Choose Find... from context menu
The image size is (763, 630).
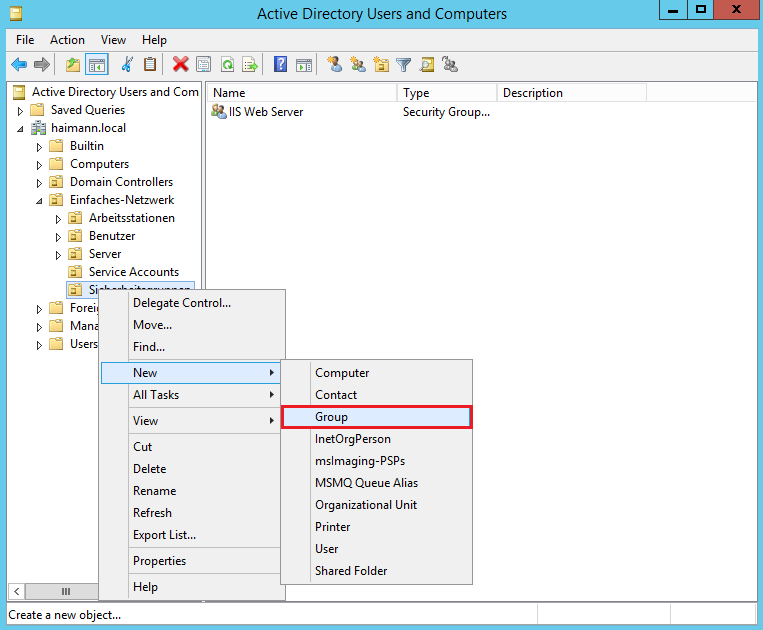click(192, 347)
